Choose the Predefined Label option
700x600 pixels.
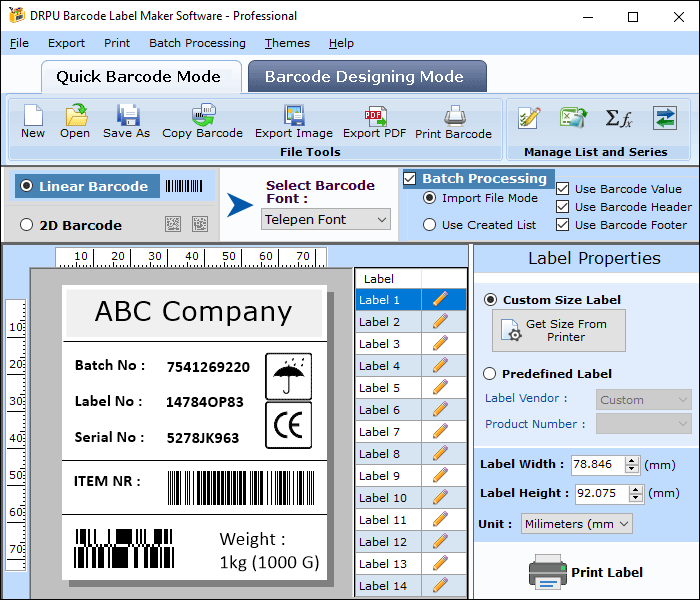click(490, 374)
